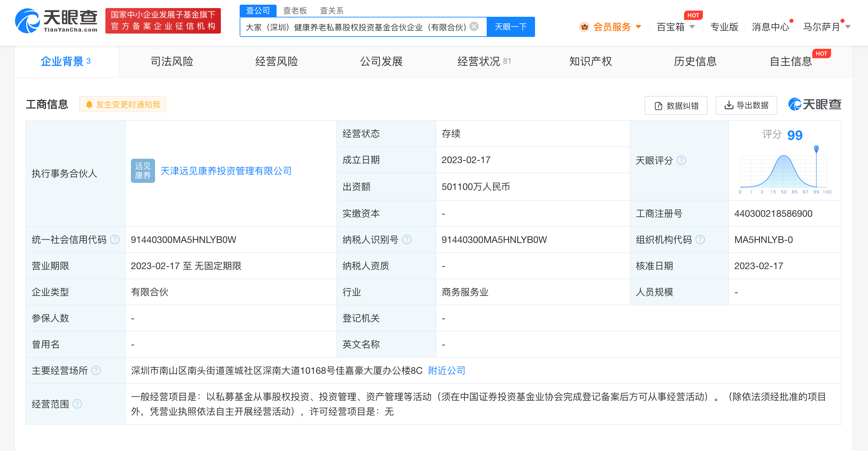
Task: Open help icon beside 组织机构代码
Action: click(700, 240)
